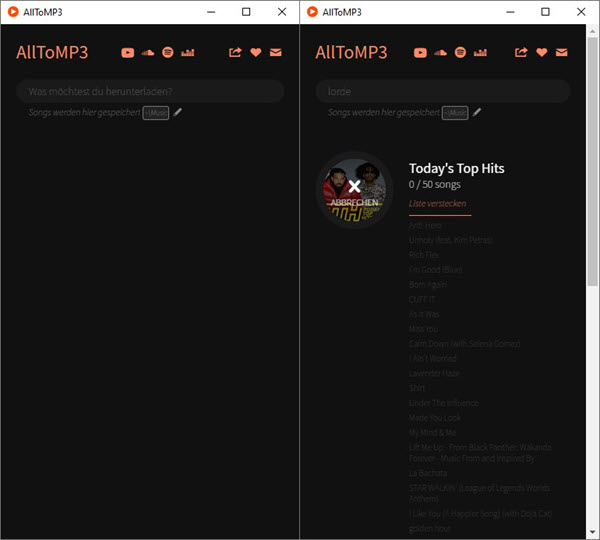Click the song 'Miss You'
Screen dimensions: 600x540
pyautogui.click(x=423, y=329)
